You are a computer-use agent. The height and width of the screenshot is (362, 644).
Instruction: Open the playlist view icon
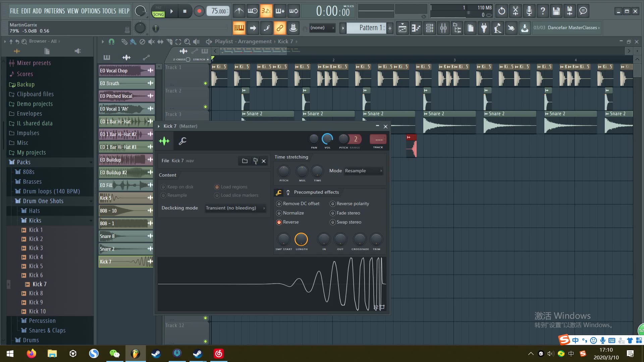pos(402,28)
